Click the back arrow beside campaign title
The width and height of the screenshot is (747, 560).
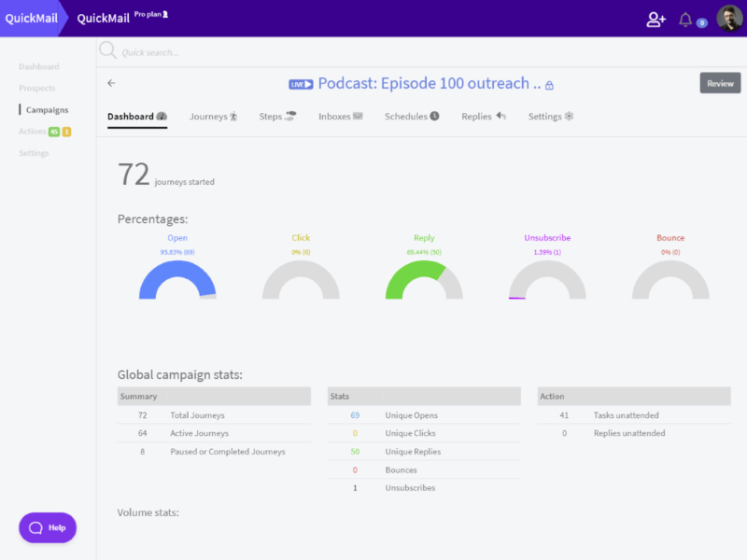[111, 83]
